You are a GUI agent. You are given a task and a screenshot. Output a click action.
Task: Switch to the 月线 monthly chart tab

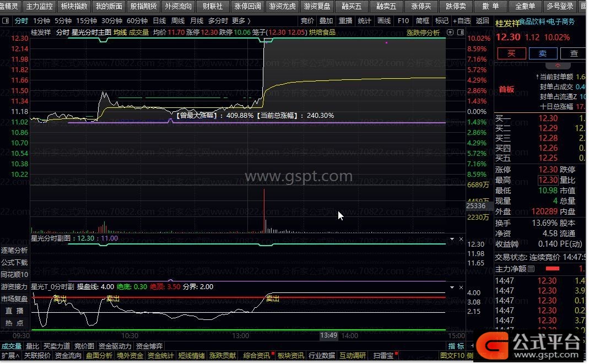197,21
